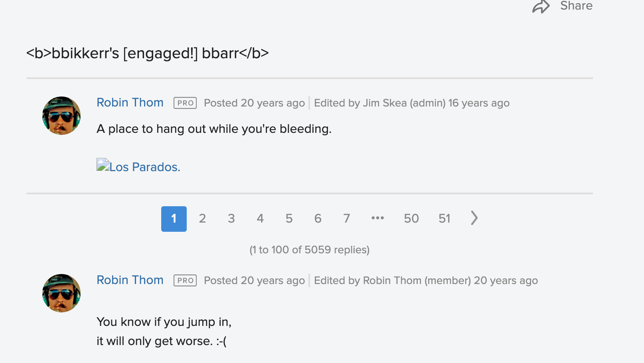Viewport: 644px width, 363px height.
Task: Click the Share arrow icon
Action: pyautogui.click(x=541, y=6)
